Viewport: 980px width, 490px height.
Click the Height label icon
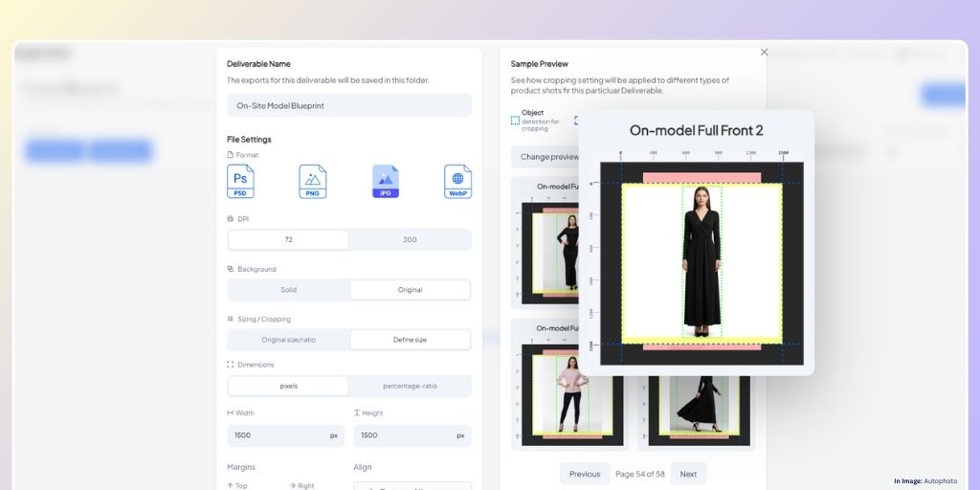tap(357, 412)
